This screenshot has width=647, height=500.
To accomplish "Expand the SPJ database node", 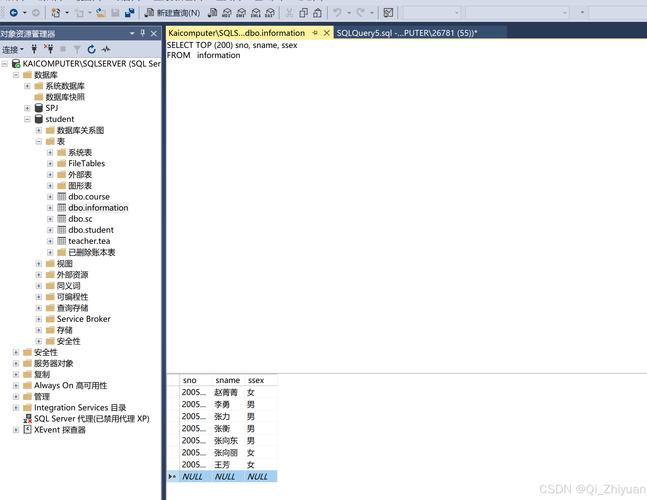I will point(27,108).
